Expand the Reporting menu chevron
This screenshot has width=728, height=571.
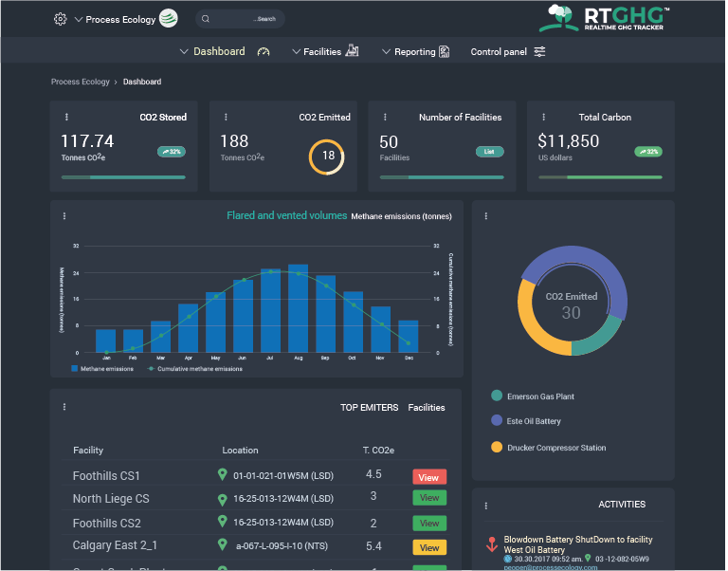pos(386,51)
